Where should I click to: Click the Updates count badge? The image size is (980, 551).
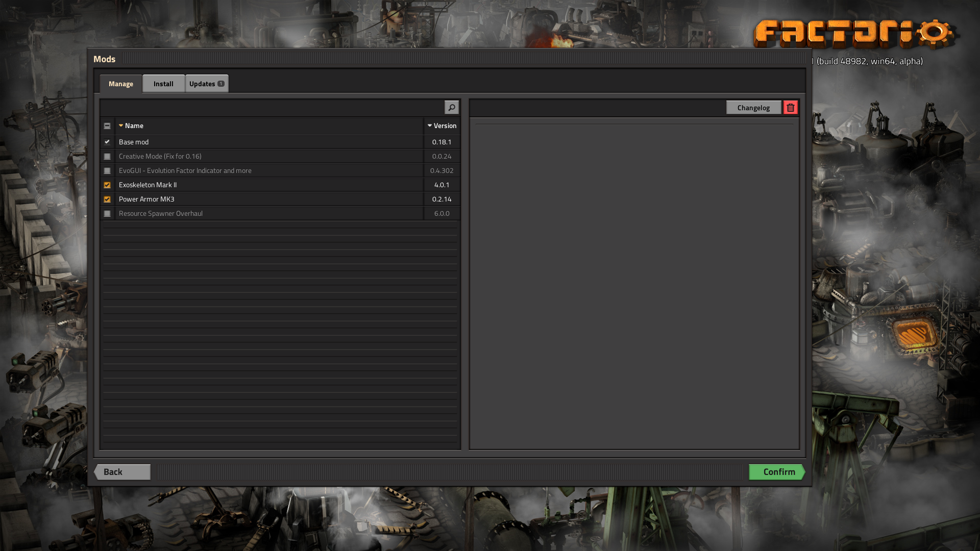click(x=221, y=84)
